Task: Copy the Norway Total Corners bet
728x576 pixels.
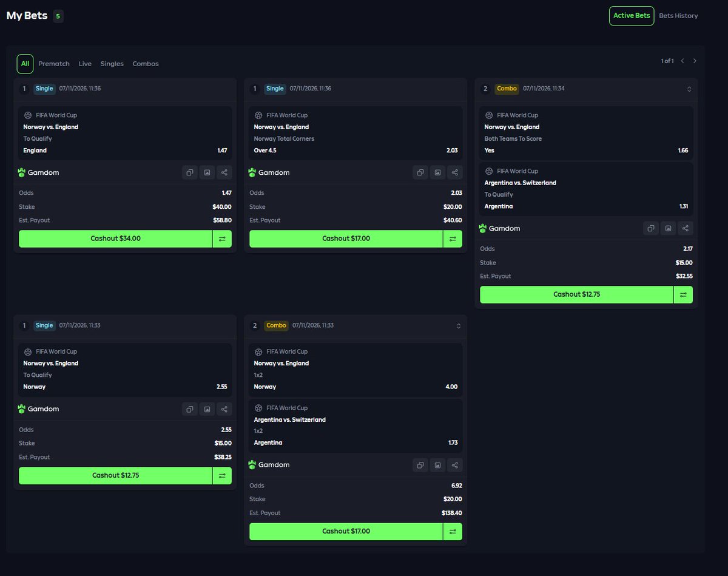Action: coord(420,172)
